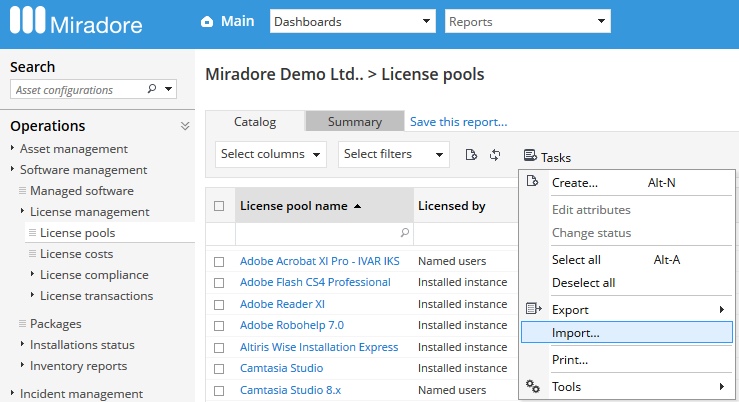Click the search magnifier icon
Viewport: 739px width, 402px height.
tap(152, 89)
